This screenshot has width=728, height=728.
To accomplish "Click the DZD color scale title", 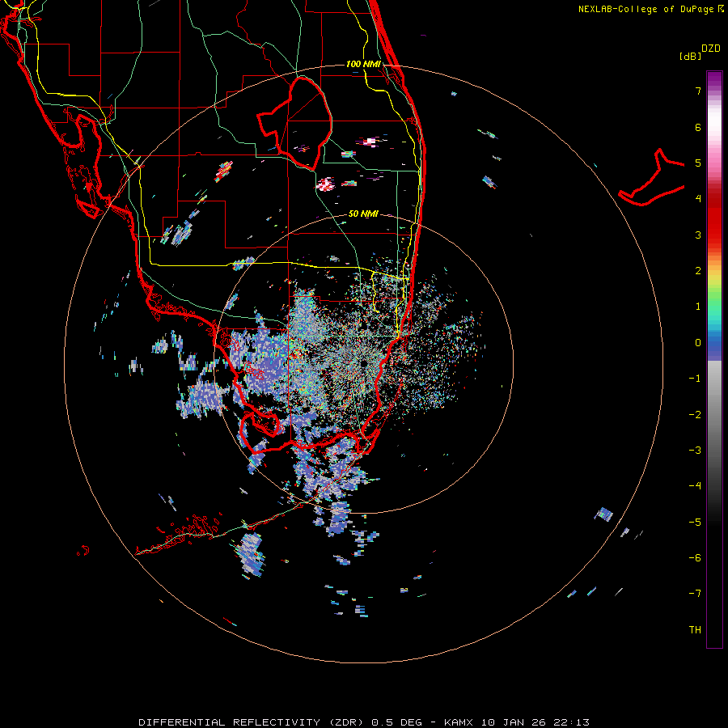I will point(711,49).
